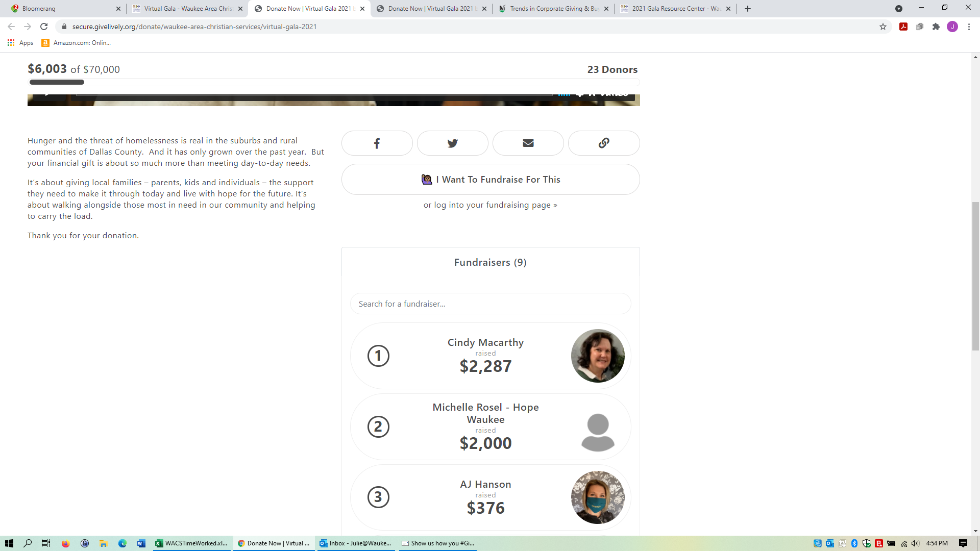Reload the donation page

(x=44, y=27)
